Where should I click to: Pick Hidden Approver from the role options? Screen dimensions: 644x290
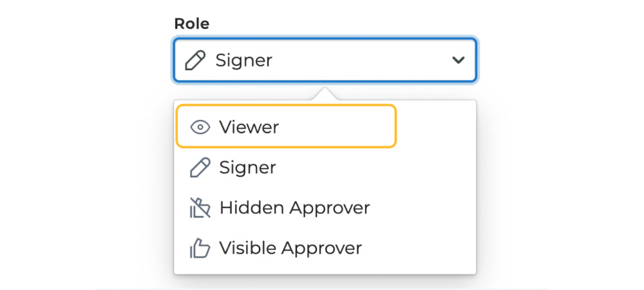pos(294,208)
